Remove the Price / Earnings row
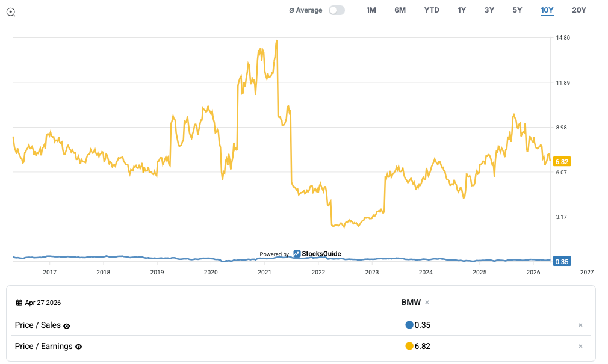The width and height of the screenshot is (608, 364). tap(580, 346)
